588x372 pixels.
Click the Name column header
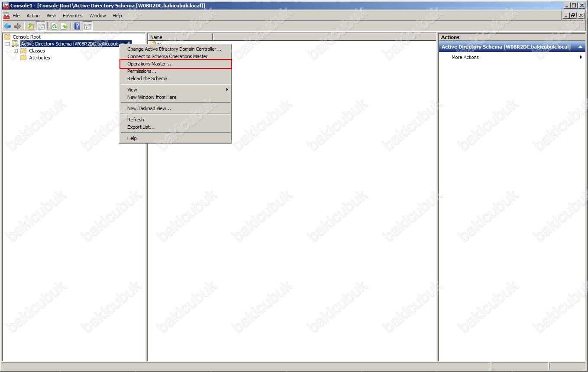tap(180, 37)
